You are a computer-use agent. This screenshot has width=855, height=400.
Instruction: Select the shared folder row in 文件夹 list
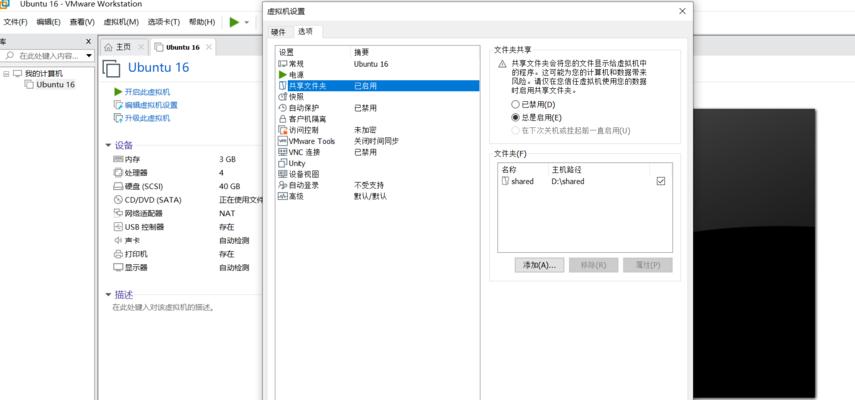point(585,181)
